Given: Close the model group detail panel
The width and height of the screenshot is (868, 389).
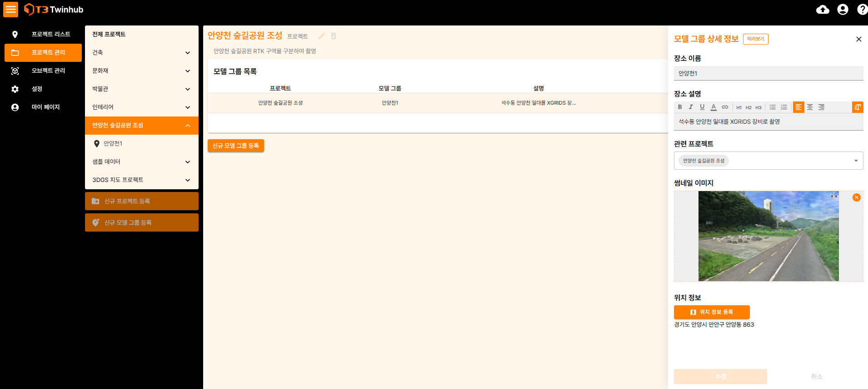Looking at the screenshot, I should [x=859, y=39].
